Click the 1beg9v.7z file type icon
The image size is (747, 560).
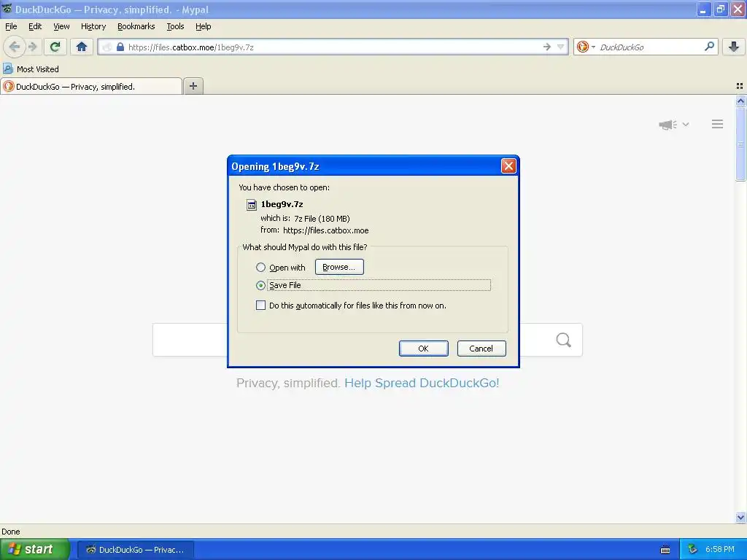tap(251, 205)
